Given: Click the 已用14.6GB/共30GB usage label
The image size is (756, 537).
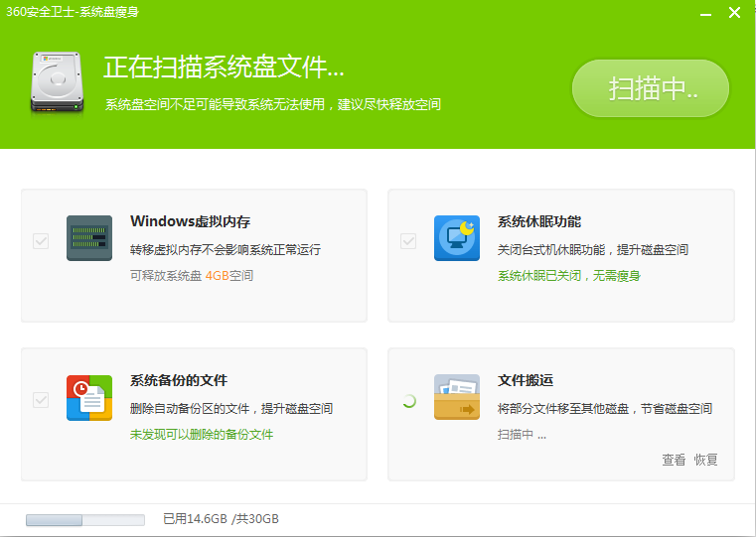Looking at the screenshot, I should pos(221,519).
